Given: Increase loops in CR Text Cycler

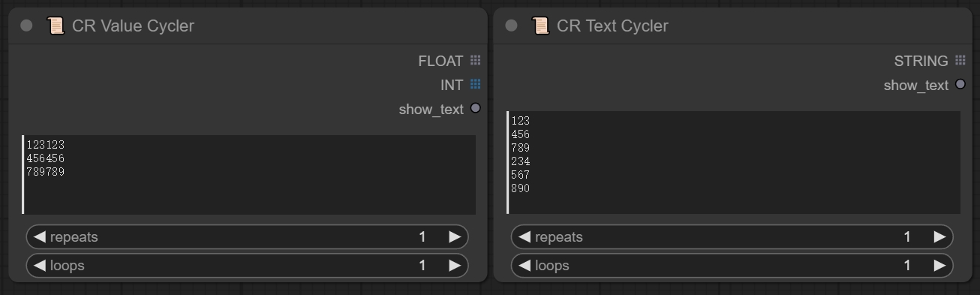Looking at the screenshot, I should pyautogui.click(x=939, y=266).
